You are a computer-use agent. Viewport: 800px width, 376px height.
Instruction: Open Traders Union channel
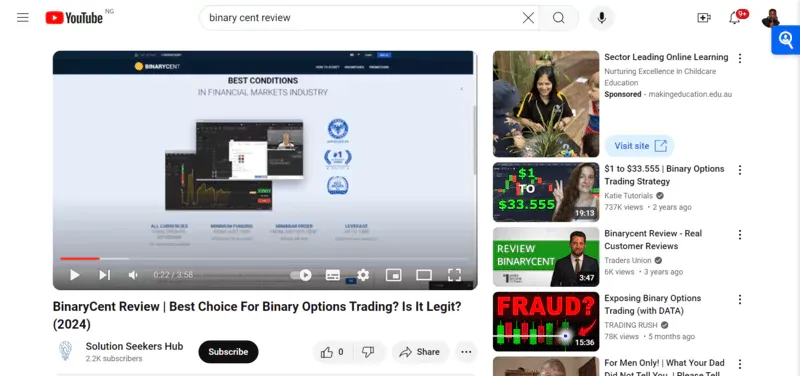tap(628, 261)
